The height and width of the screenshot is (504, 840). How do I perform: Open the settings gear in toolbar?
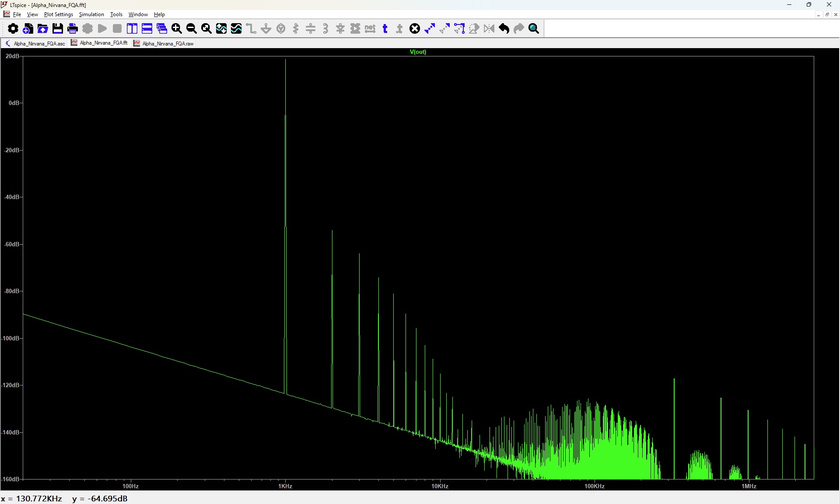tap(13, 29)
